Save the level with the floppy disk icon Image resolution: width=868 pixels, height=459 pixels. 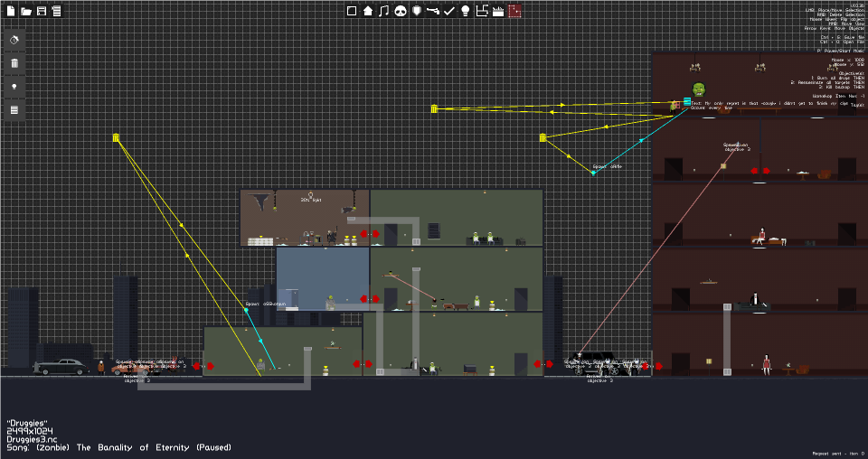click(42, 11)
